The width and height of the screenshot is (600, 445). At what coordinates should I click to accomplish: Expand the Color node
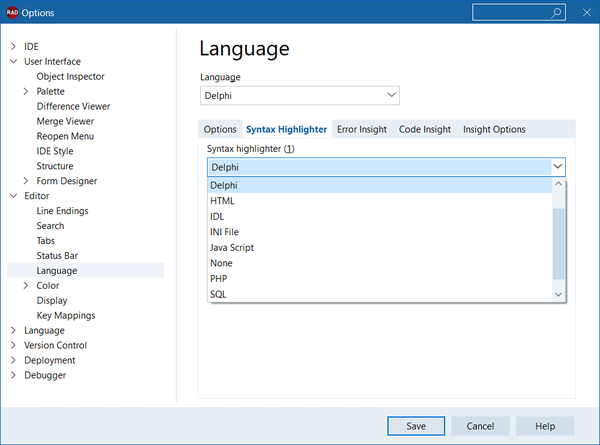tap(26, 285)
